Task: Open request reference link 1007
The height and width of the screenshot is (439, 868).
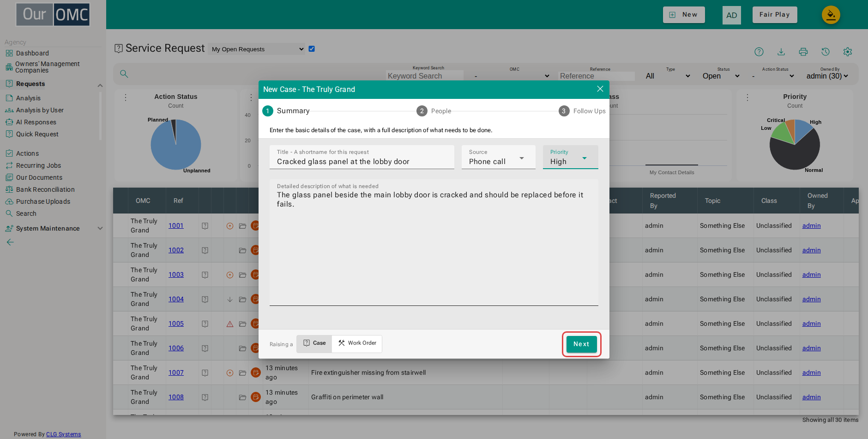Action: pyautogui.click(x=176, y=372)
